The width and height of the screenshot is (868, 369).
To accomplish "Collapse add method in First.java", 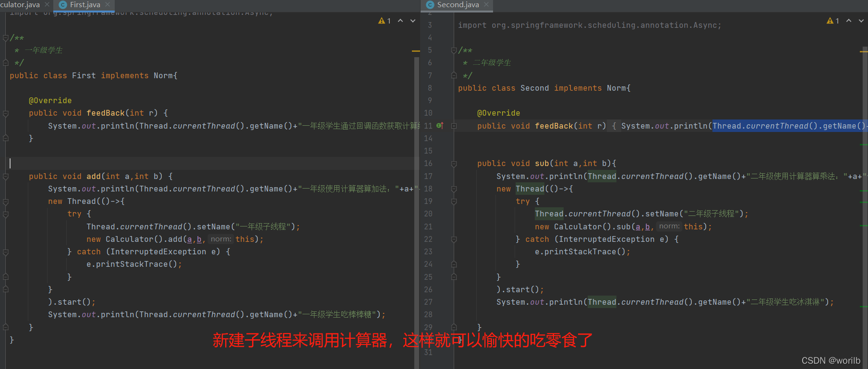I will click(x=6, y=177).
